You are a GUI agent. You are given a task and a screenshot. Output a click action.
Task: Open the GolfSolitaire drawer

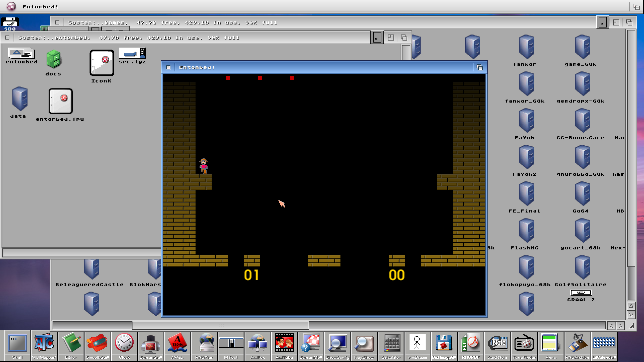tap(582, 267)
